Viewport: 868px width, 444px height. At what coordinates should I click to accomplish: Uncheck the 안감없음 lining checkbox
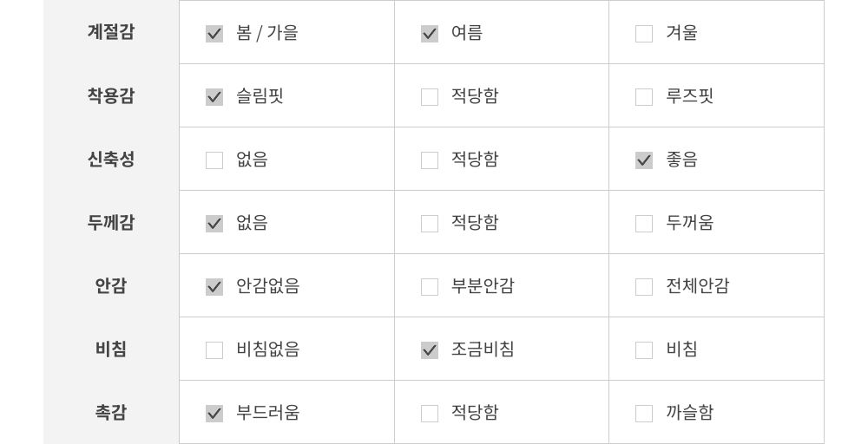[214, 287]
